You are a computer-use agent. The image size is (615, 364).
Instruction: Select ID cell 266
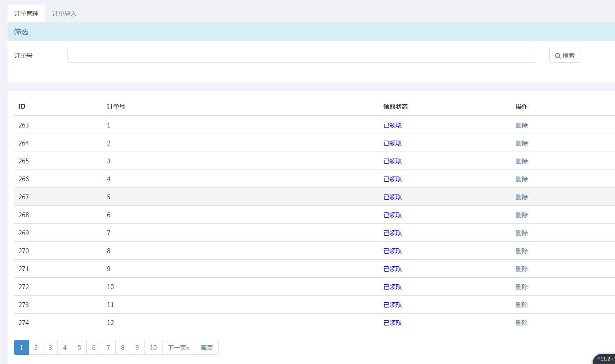[24, 179]
